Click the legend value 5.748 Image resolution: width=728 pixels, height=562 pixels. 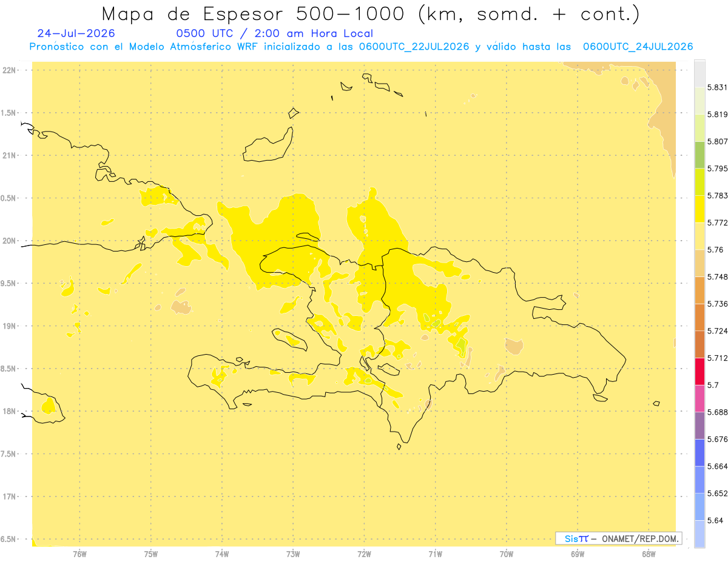[717, 277]
